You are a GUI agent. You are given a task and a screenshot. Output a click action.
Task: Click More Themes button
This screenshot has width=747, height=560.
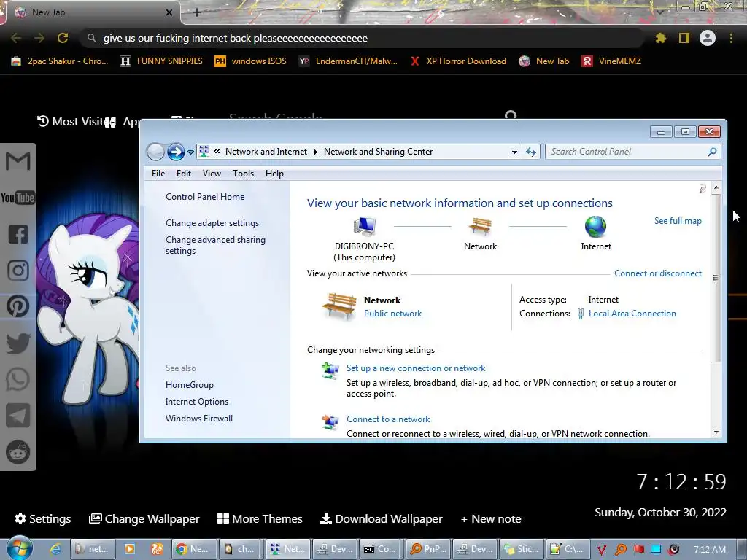pos(260,518)
